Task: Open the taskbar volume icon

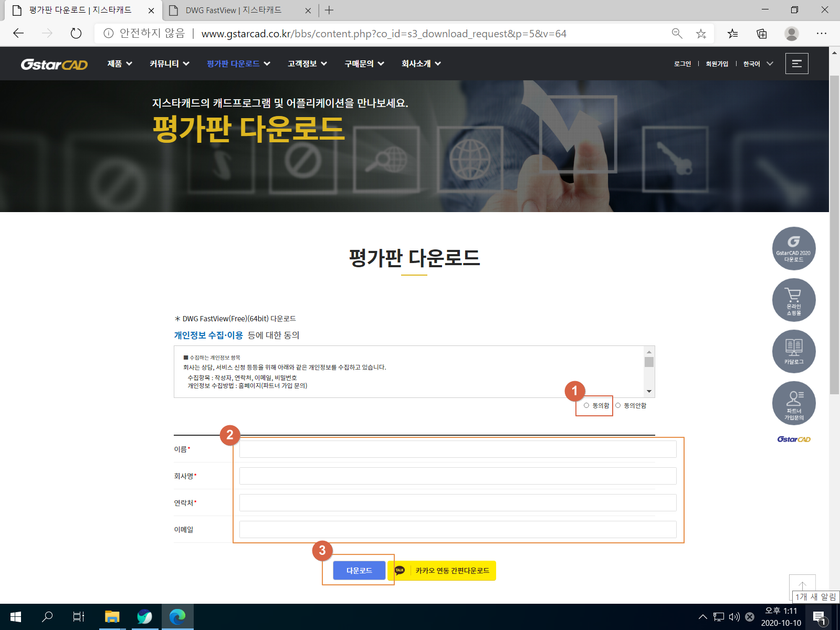Action: pyautogui.click(x=734, y=617)
